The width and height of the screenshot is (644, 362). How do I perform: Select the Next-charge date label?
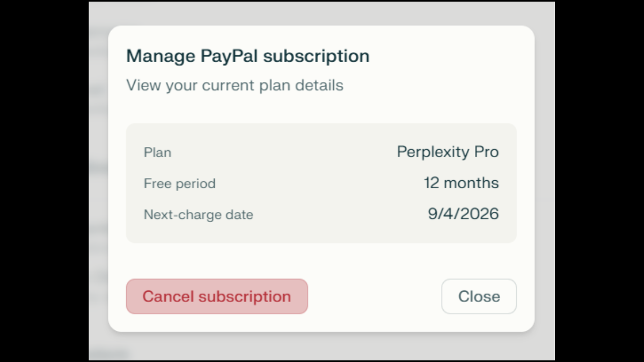click(x=198, y=215)
